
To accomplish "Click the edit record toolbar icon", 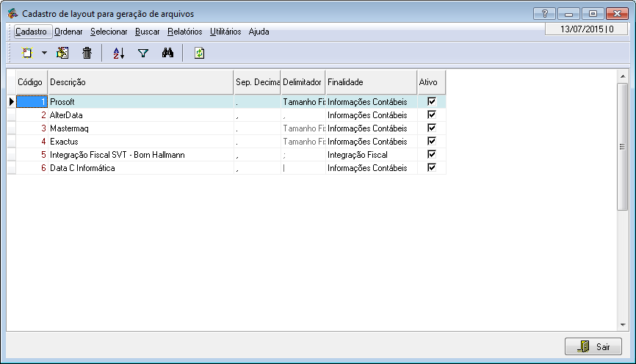I will pos(62,53).
